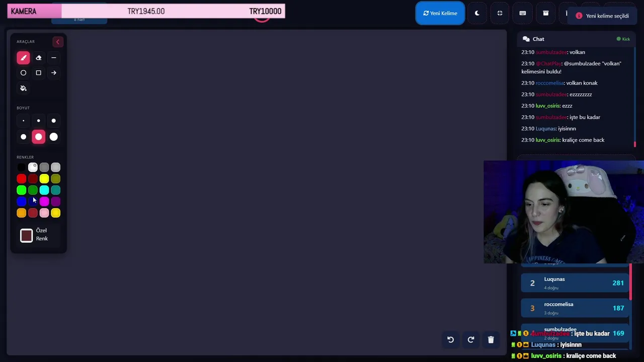Viewport: 644px width, 362px height.
Task: Pick the white color swatch
Action: coord(33,167)
